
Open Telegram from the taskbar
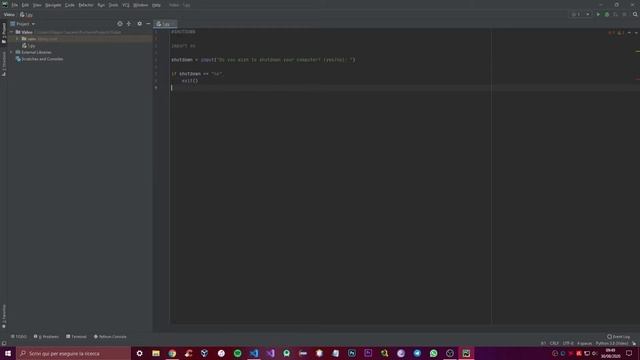[x=417, y=353]
